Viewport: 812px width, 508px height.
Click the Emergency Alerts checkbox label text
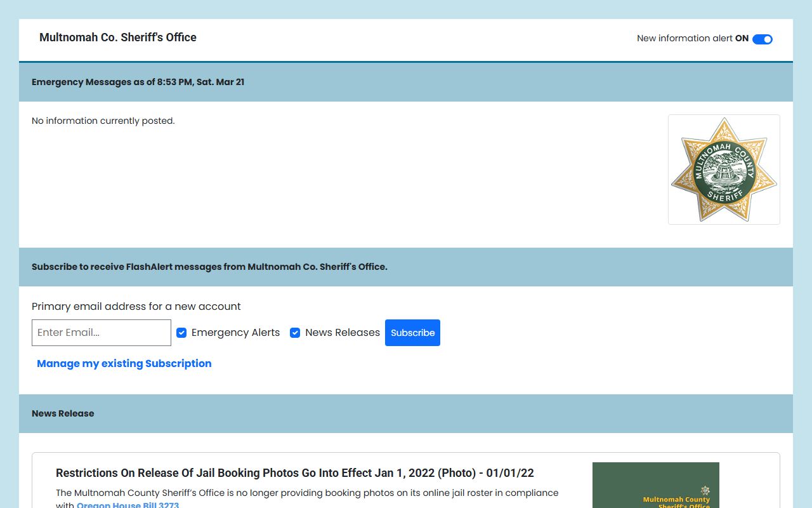[235, 333]
